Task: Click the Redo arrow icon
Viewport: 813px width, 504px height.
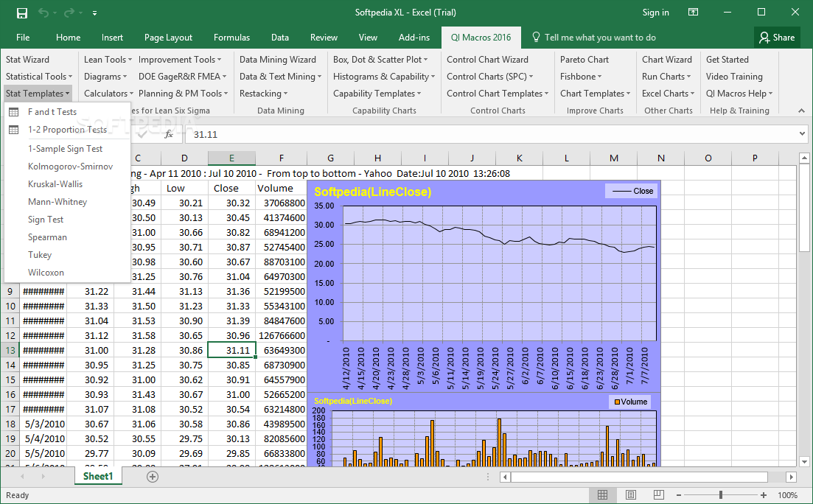Action: click(x=69, y=13)
